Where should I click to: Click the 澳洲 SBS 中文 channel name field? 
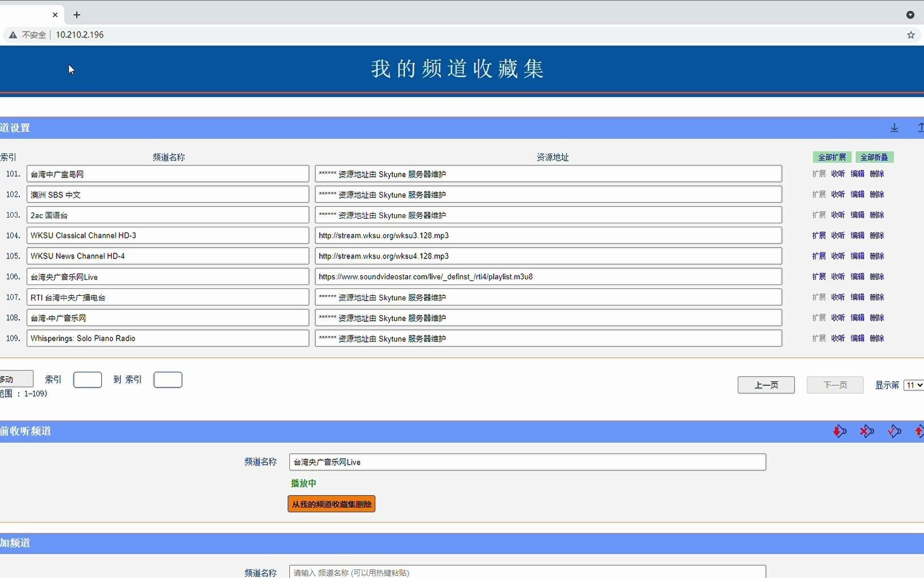168,194
